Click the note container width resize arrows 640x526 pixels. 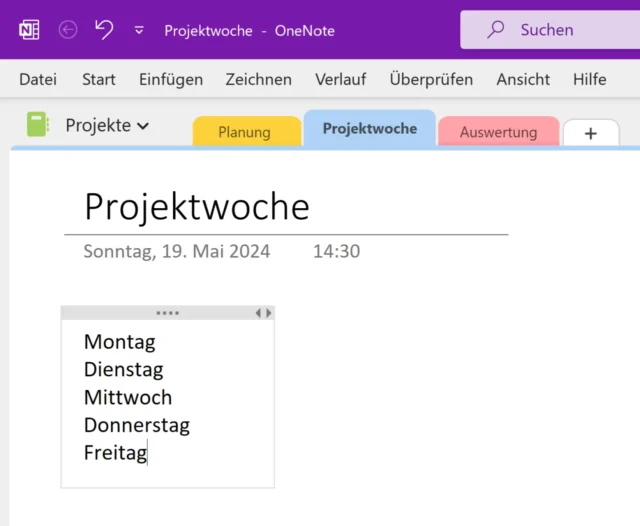coord(263,313)
